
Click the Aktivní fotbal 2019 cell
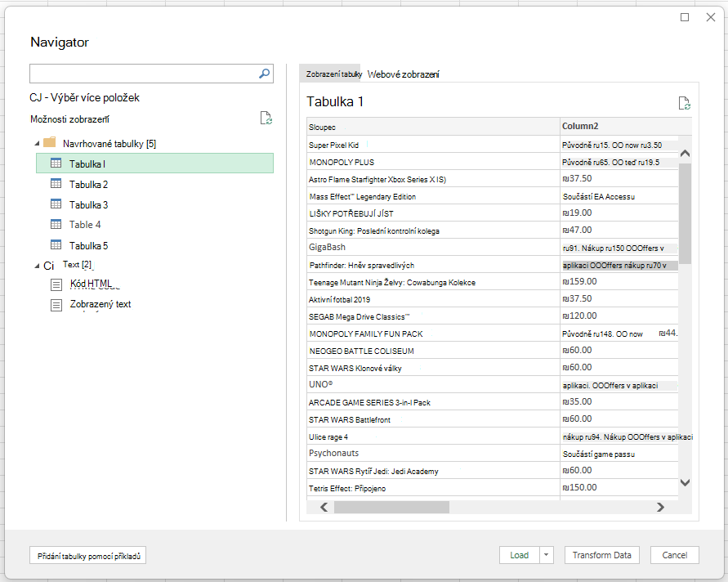coord(433,300)
